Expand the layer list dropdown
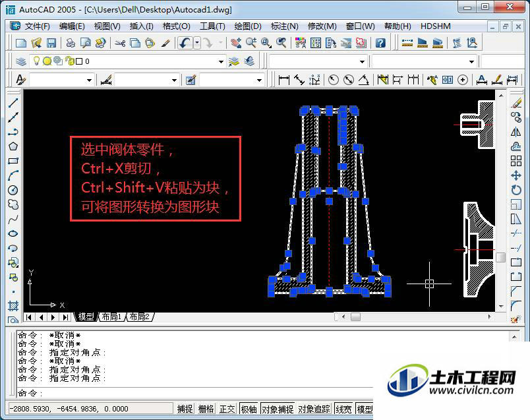This screenshot has height=420, width=530. 221,61
